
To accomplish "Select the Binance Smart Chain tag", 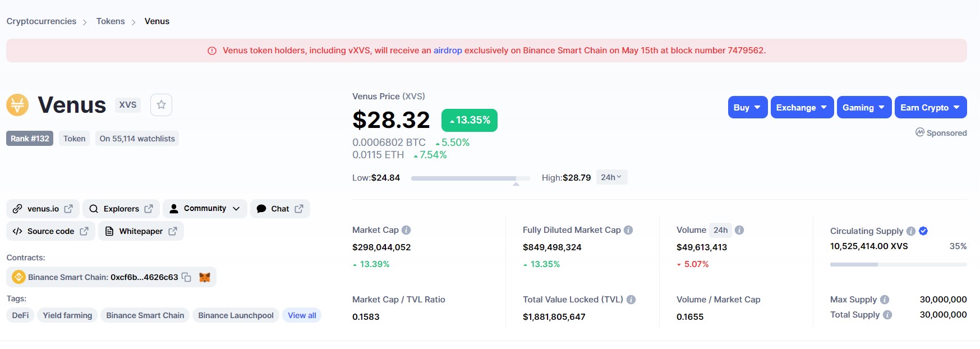I will coord(145,315).
